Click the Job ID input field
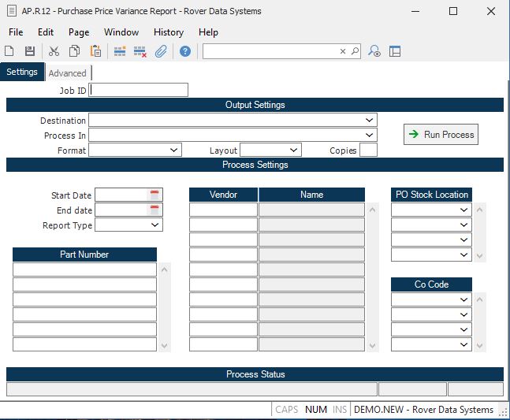Viewport: 510px width, 420px height. (140, 91)
